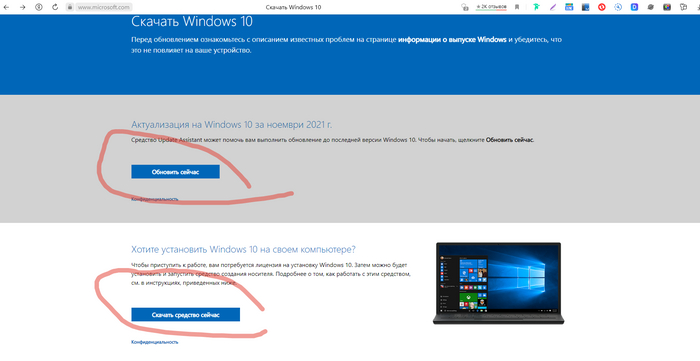
Task: Click heading 'Хотите установить Windows 10 на своем компьютере?'
Action: 243,249
